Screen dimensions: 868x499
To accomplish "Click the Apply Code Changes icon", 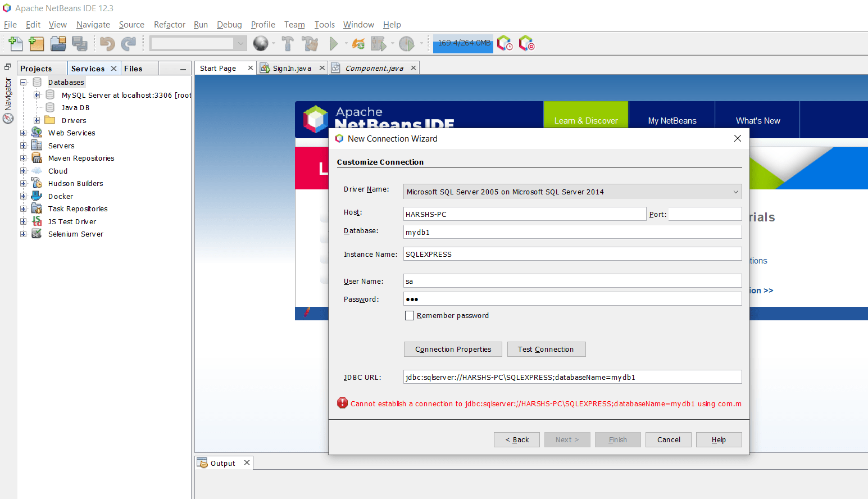I will pyautogui.click(x=358, y=43).
